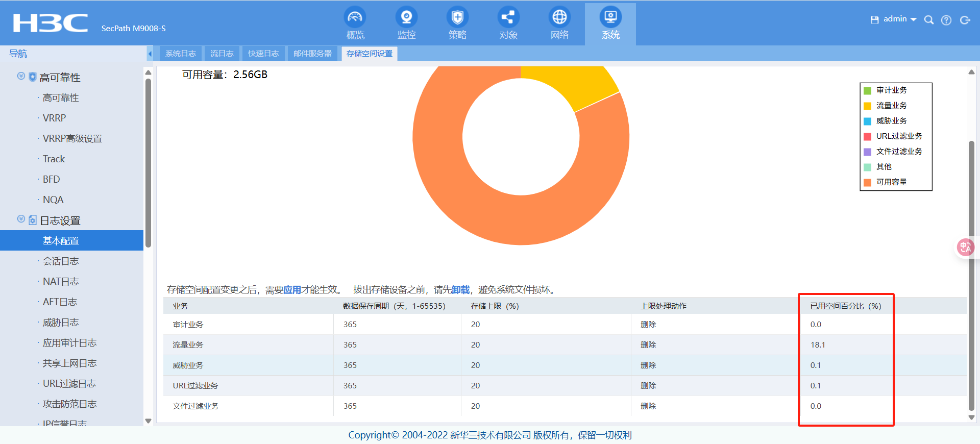
Task: Click the logout icon at top right
Action: (x=965, y=20)
